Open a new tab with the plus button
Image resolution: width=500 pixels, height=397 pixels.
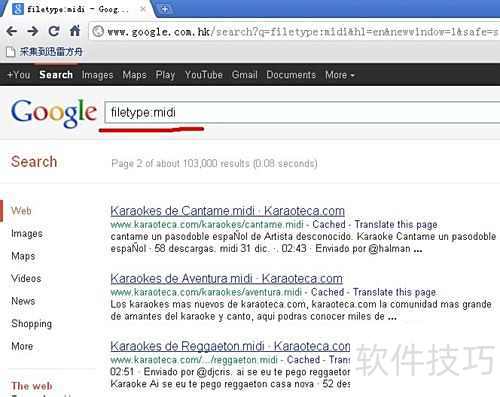coord(164,9)
